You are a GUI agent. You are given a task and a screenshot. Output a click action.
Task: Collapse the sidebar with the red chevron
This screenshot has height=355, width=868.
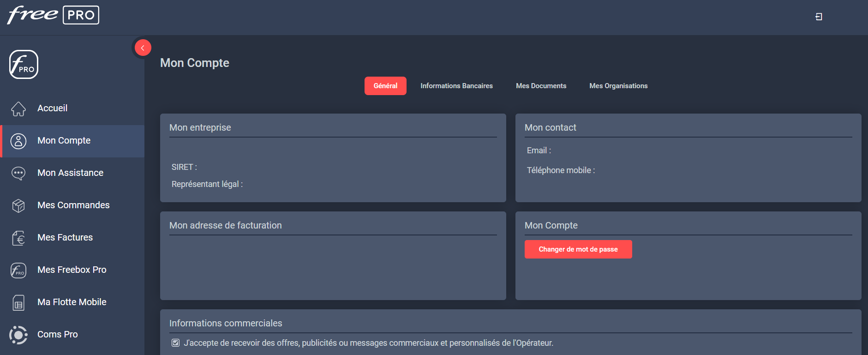click(143, 48)
